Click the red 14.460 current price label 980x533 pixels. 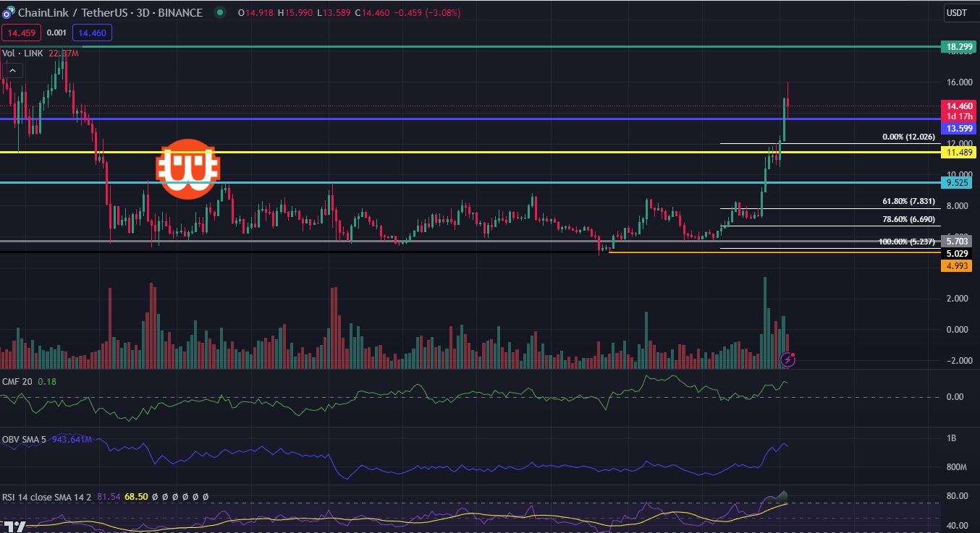[958, 106]
